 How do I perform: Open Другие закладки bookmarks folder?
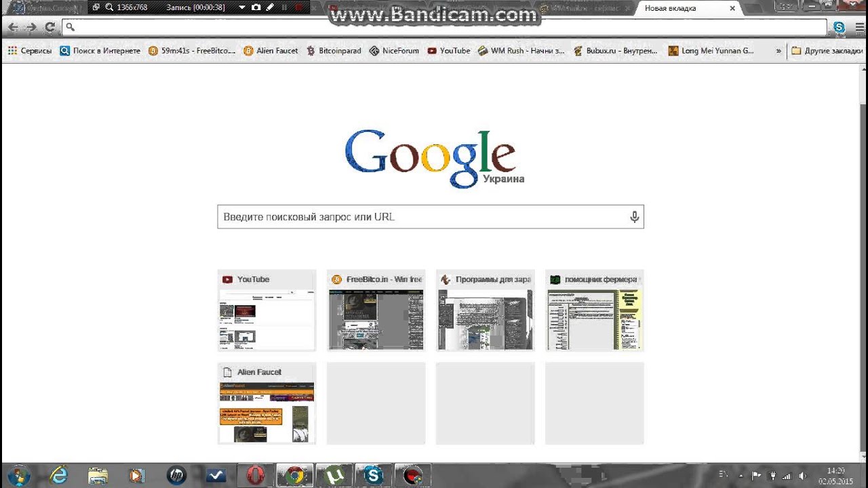(827, 51)
